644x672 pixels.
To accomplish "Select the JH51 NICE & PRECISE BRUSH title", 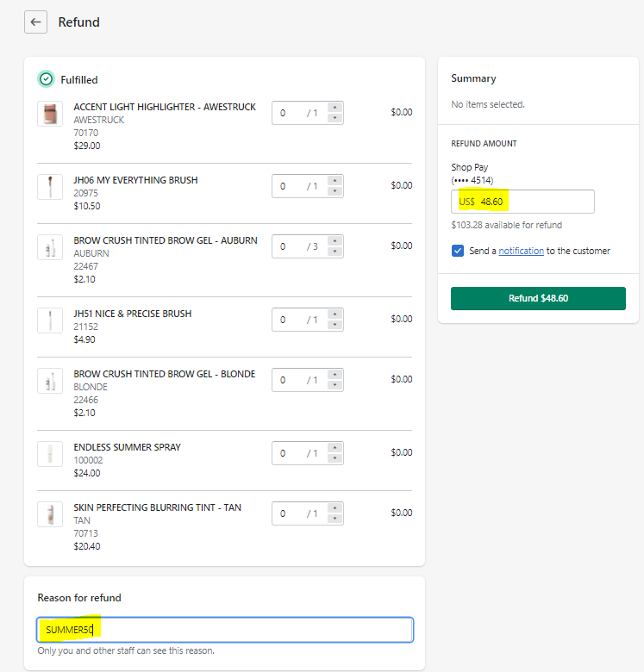I will 133,314.
